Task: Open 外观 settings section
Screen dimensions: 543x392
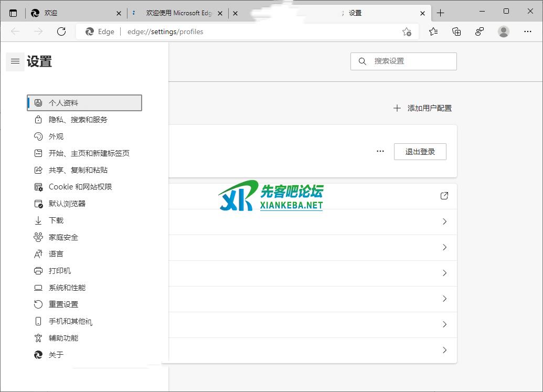Action: [56, 136]
